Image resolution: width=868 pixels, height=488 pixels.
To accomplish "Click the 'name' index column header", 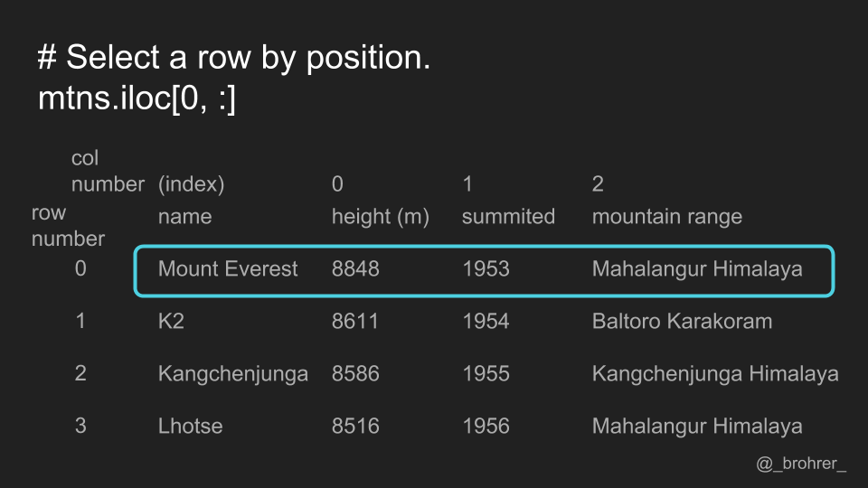I will 184,216.
